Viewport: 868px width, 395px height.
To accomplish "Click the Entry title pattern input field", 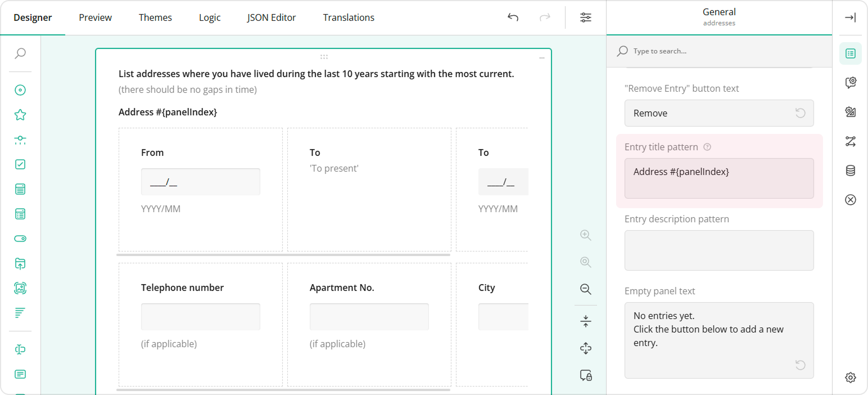I will click(x=719, y=179).
